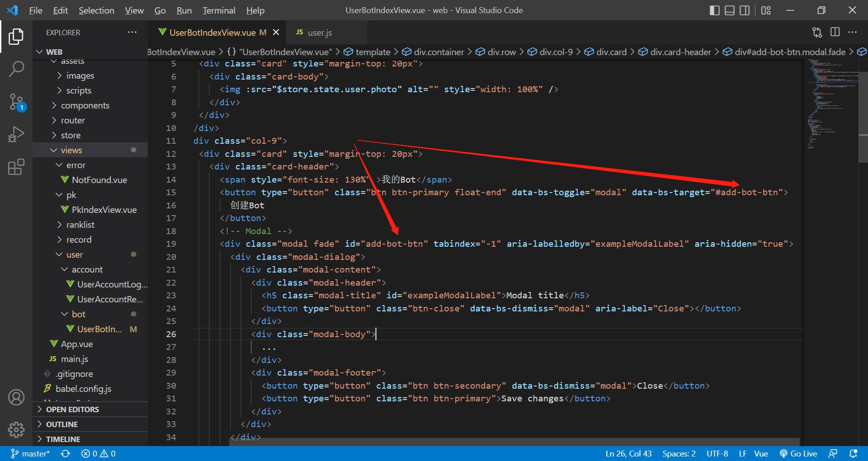Open the Run and Debug view
This screenshot has height=461, width=868.
16,134
